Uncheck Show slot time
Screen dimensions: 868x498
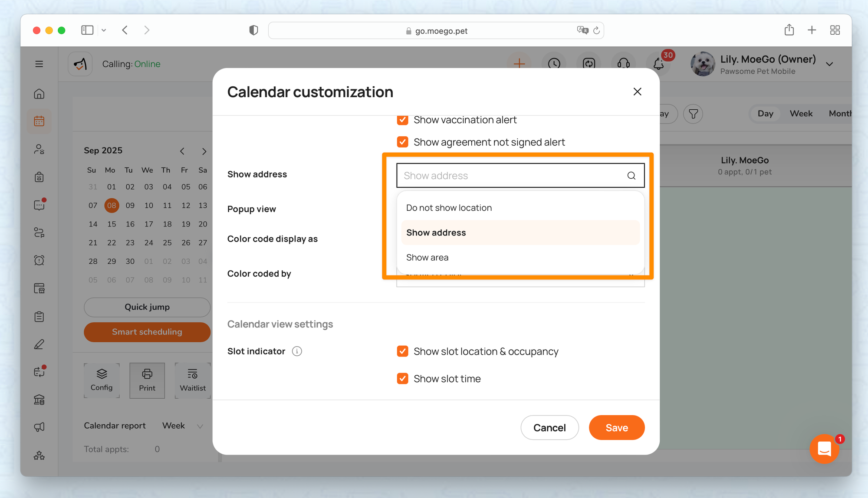tap(402, 378)
